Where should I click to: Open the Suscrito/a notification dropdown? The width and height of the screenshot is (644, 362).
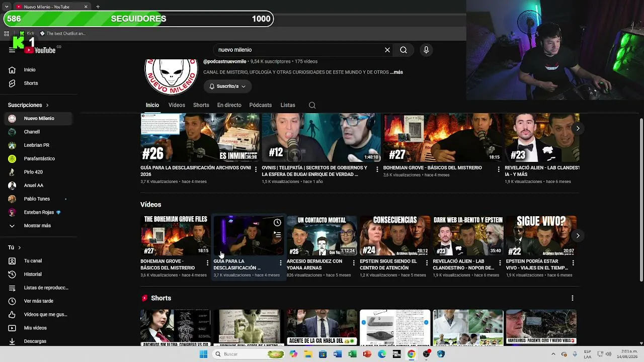point(227,86)
